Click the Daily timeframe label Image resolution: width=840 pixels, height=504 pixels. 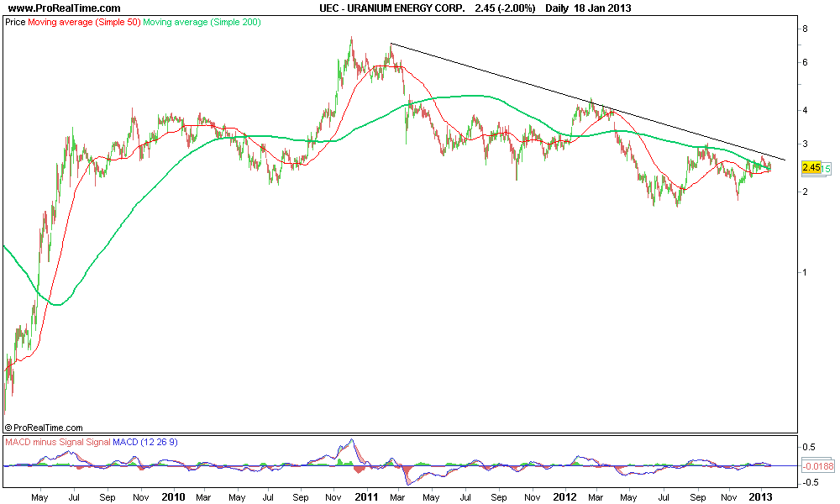point(557,8)
